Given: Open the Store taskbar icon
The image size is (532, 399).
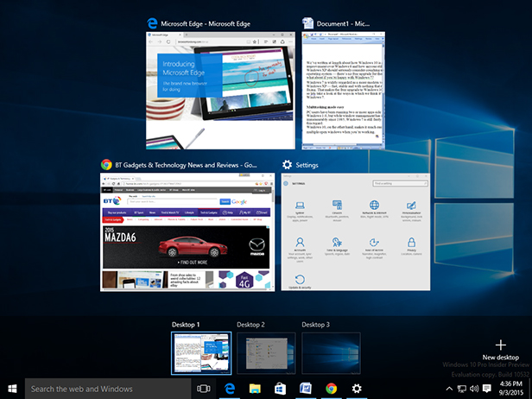Looking at the screenshot, I should [280, 389].
